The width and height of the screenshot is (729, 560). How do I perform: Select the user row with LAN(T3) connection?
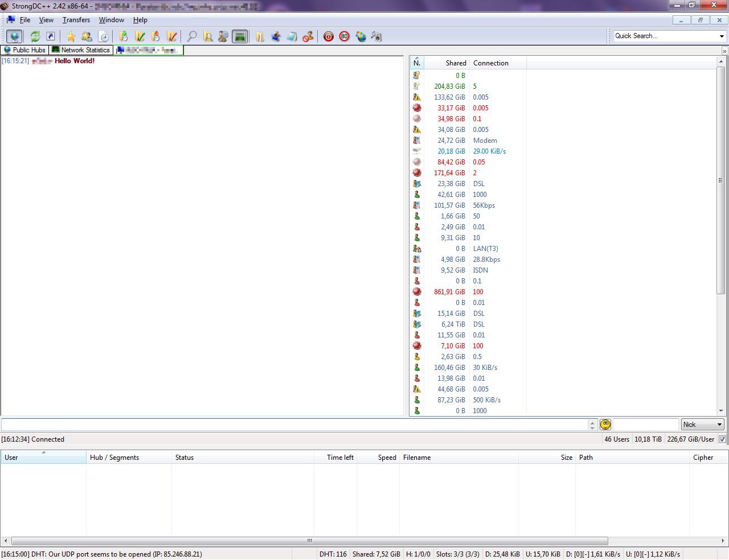(563, 249)
